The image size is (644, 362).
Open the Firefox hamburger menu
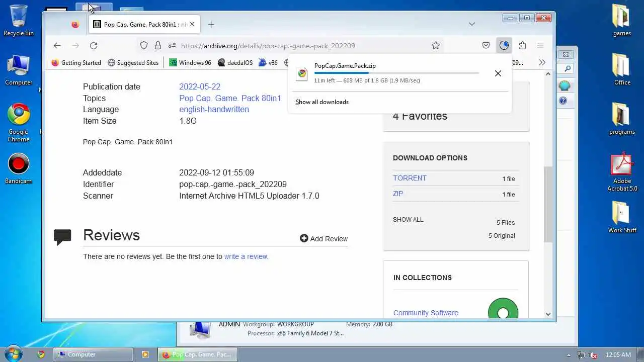point(540,45)
